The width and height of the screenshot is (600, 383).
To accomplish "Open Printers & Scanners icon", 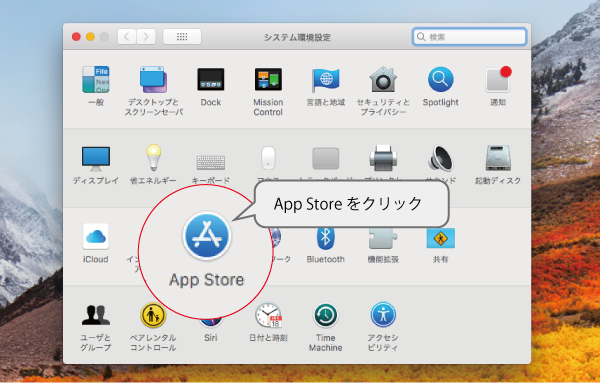I will (383, 158).
